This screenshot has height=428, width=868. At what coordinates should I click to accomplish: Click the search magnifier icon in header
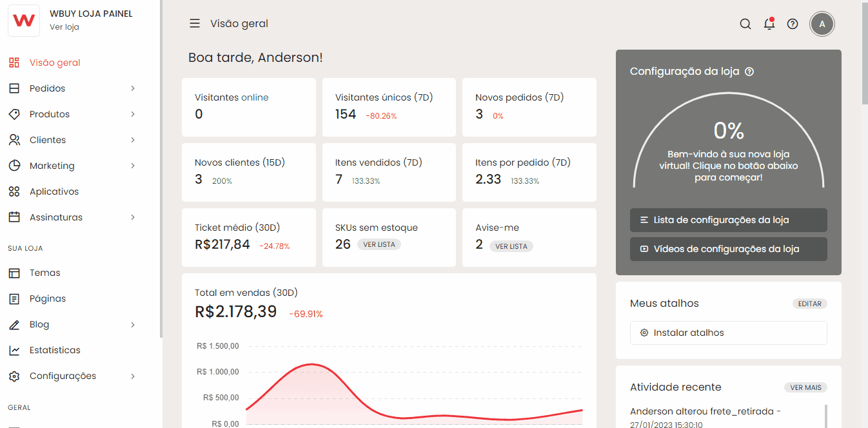pos(745,24)
